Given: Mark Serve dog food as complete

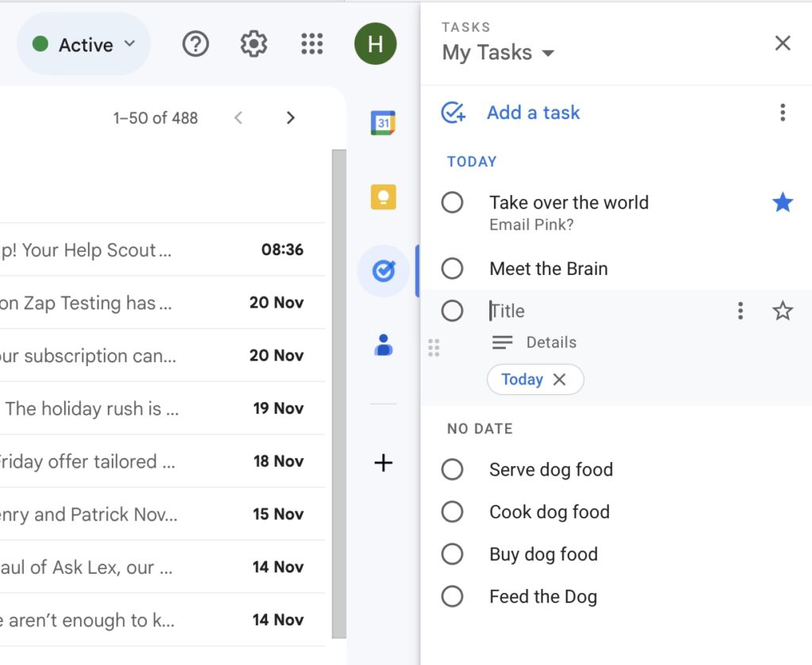Looking at the screenshot, I should point(452,469).
